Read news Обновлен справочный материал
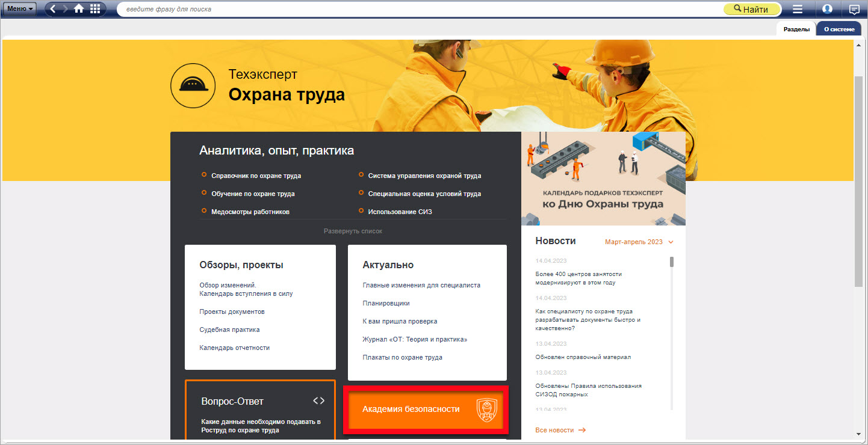 click(583, 357)
